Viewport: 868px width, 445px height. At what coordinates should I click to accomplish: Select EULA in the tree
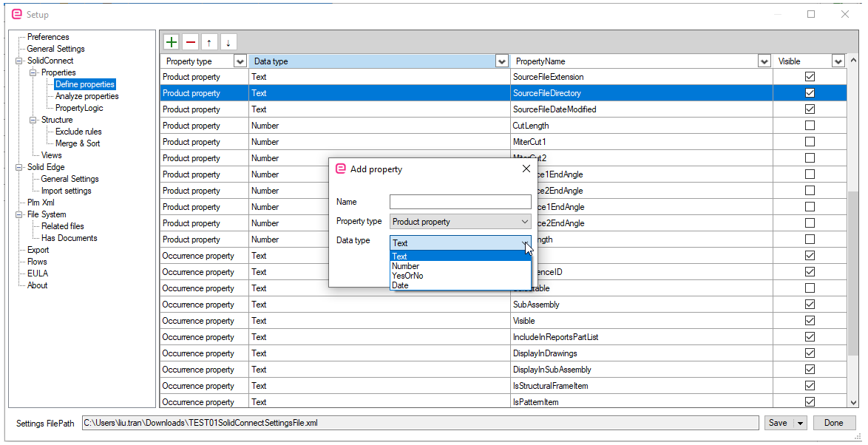point(37,274)
